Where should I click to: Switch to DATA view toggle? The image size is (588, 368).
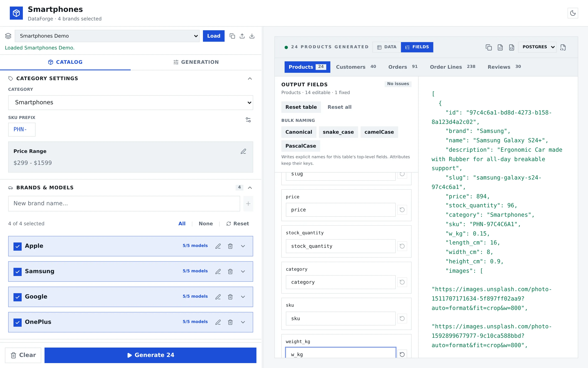pyautogui.click(x=387, y=47)
